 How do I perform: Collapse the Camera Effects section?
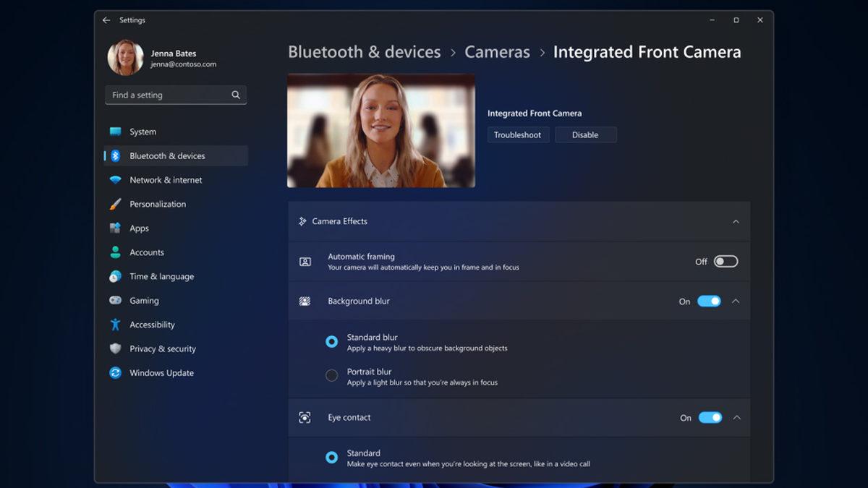coord(736,221)
